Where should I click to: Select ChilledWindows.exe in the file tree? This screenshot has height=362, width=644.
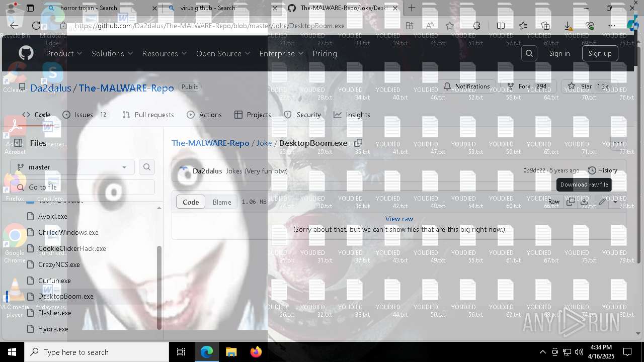[x=68, y=232]
